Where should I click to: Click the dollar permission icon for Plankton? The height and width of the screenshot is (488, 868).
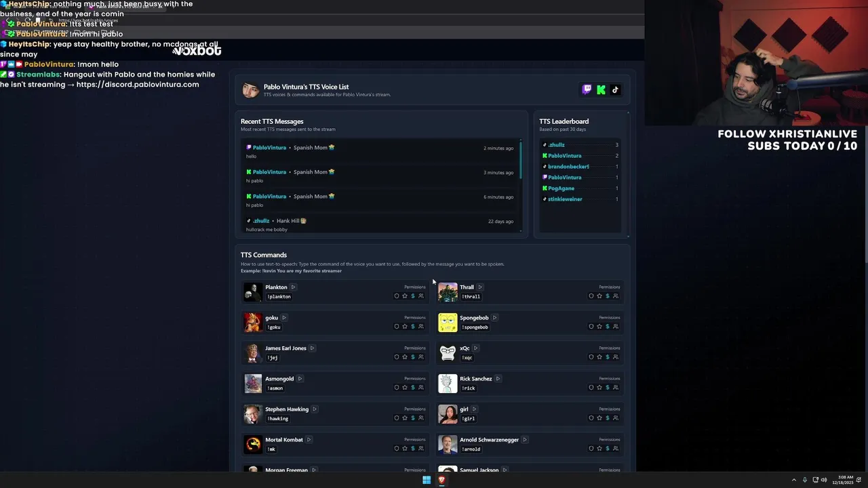pyautogui.click(x=413, y=296)
